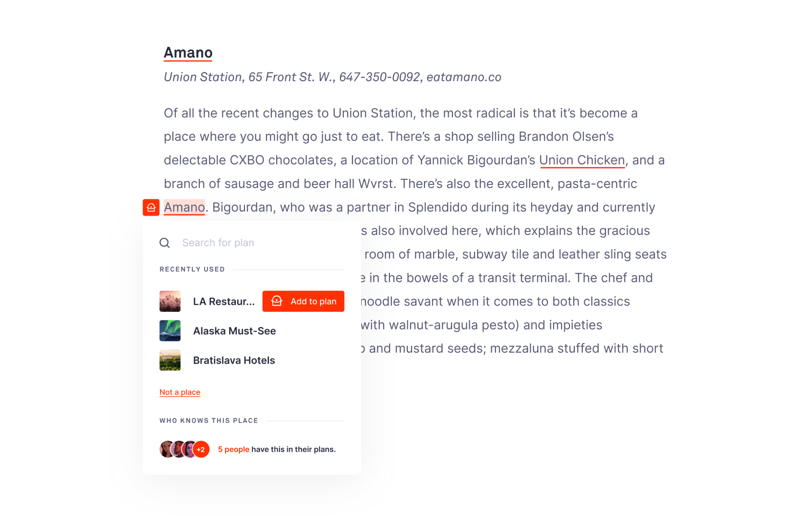
Task: Click the Add to plan button
Action: 303,301
